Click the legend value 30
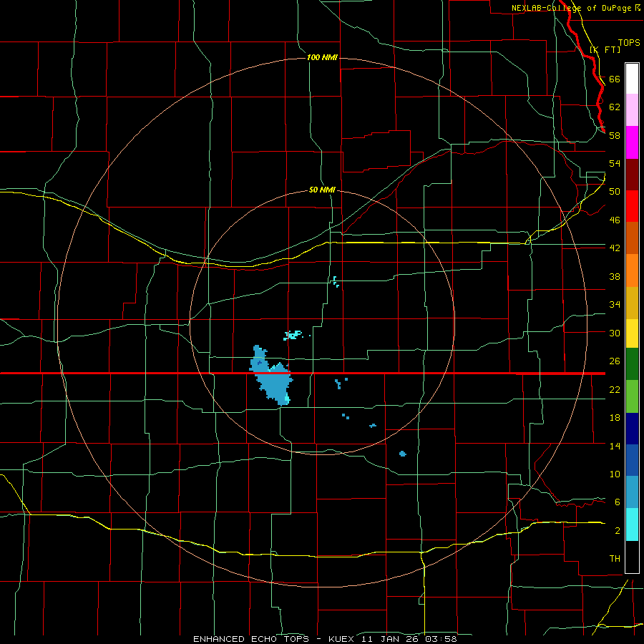The image size is (644, 644). tap(615, 333)
